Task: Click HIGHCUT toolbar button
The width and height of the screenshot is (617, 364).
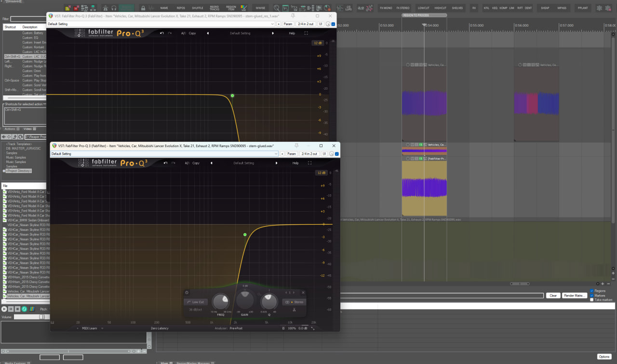Action: pyautogui.click(x=440, y=8)
